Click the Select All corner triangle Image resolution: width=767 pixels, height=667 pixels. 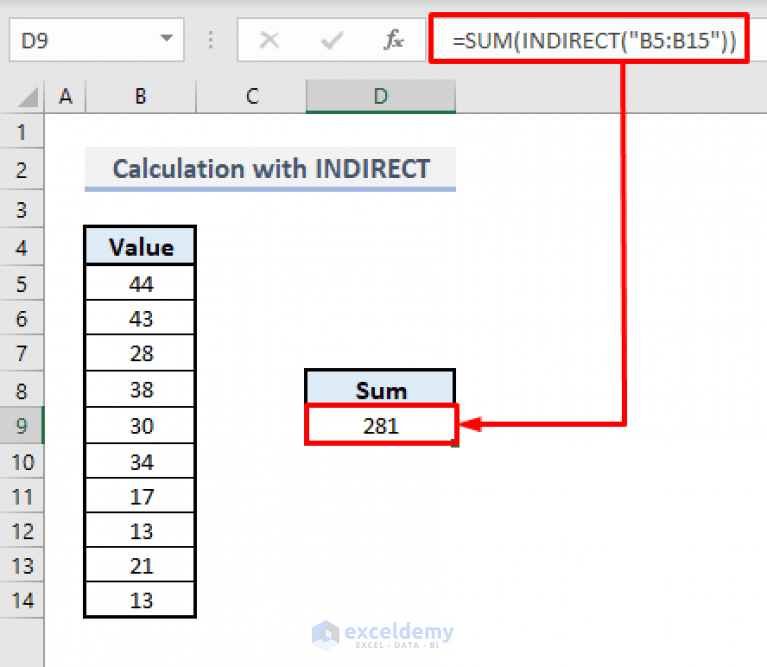[28, 97]
